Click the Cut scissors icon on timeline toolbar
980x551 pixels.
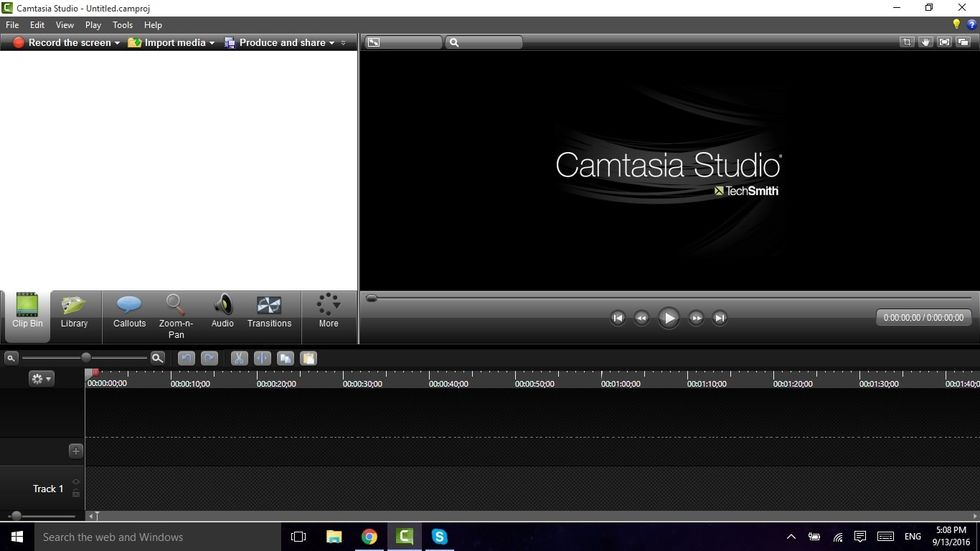pyautogui.click(x=239, y=358)
